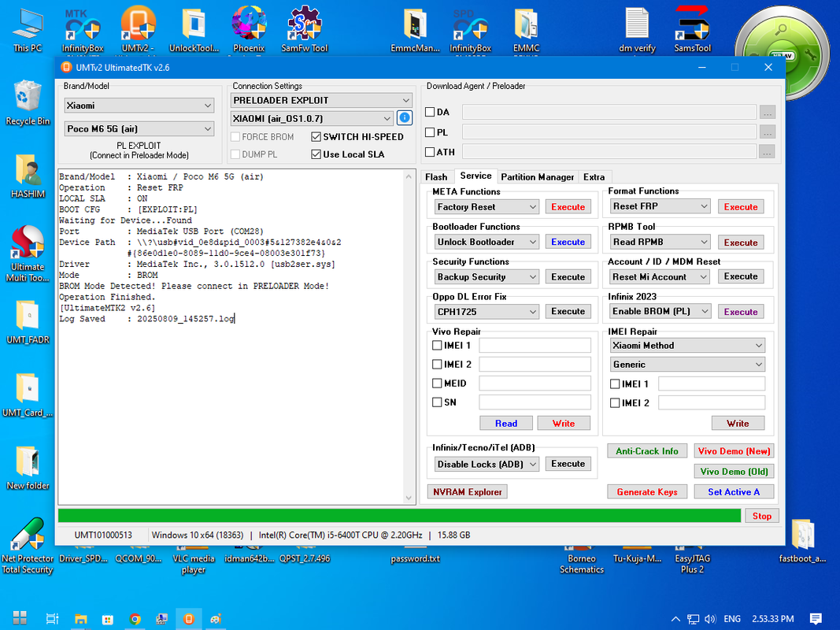The width and height of the screenshot is (840, 630).
Task: Execute the Reset FRP function
Action: click(x=741, y=207)
